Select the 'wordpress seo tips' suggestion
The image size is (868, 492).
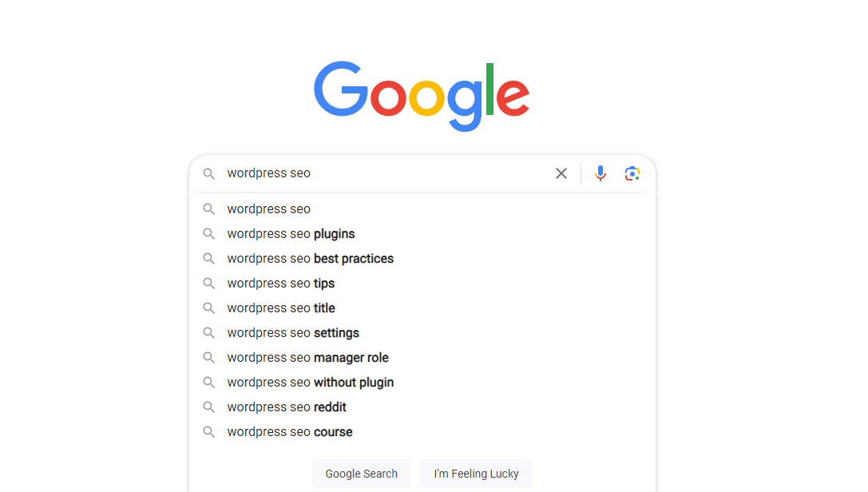point(280,283)
